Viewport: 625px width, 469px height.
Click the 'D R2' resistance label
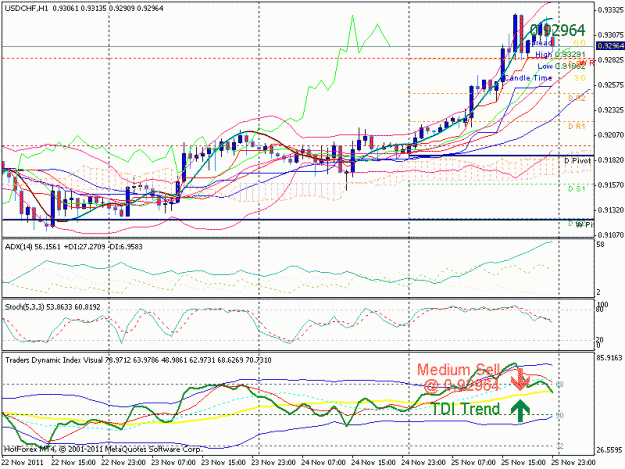click(x=577, y=98)
